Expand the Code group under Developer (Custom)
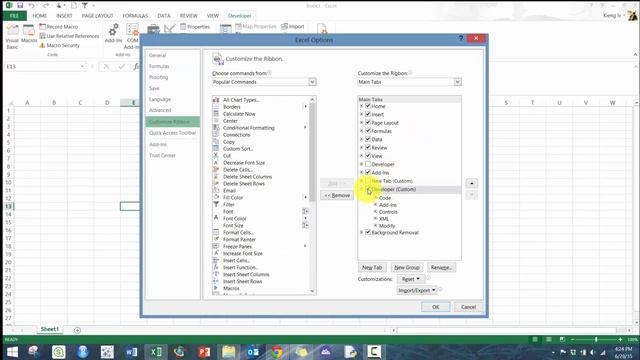 (x=376, y=198)
